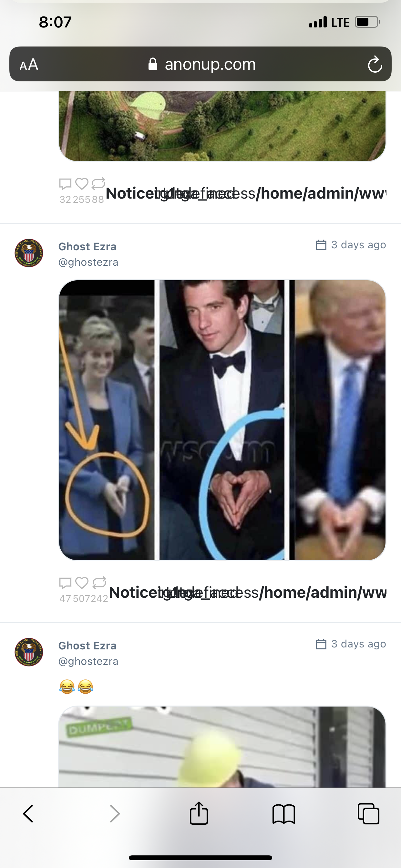Like the hand-gesture collage post with heart
This screenshot has width=401, height=868.
click(82, 582)
